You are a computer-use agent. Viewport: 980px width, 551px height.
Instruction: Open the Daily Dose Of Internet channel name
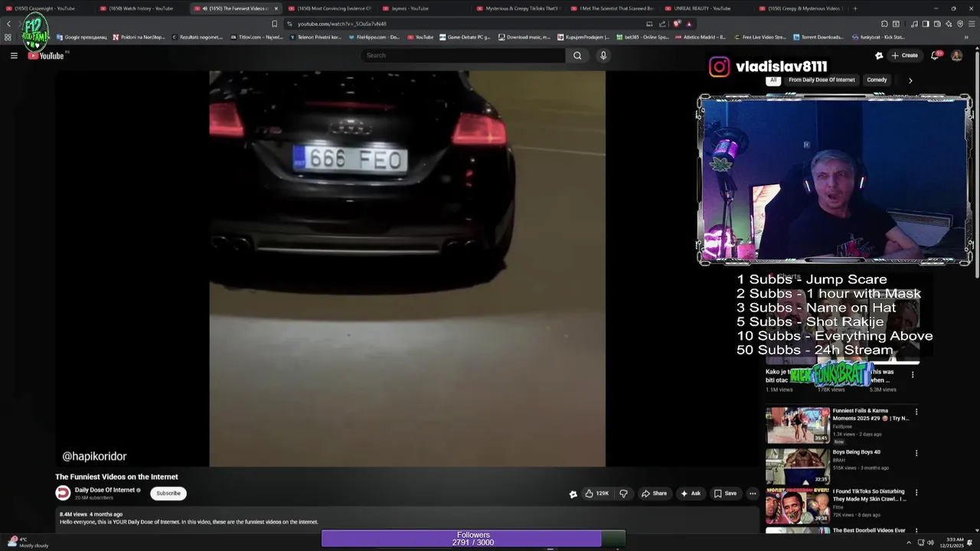105,490
